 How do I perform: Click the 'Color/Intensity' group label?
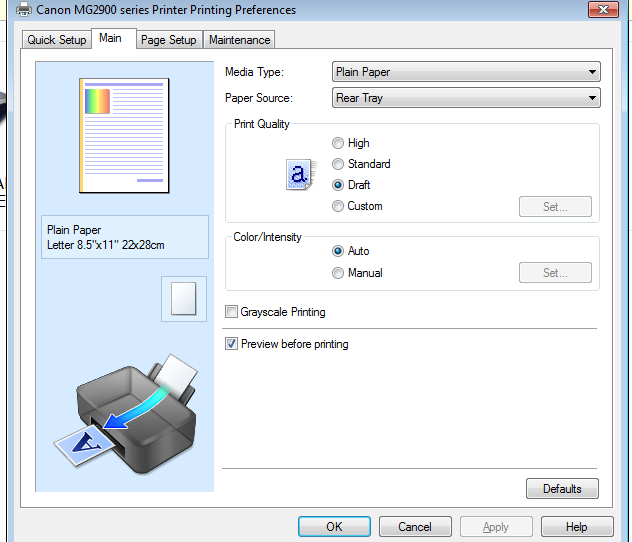(x=268, y=237)
